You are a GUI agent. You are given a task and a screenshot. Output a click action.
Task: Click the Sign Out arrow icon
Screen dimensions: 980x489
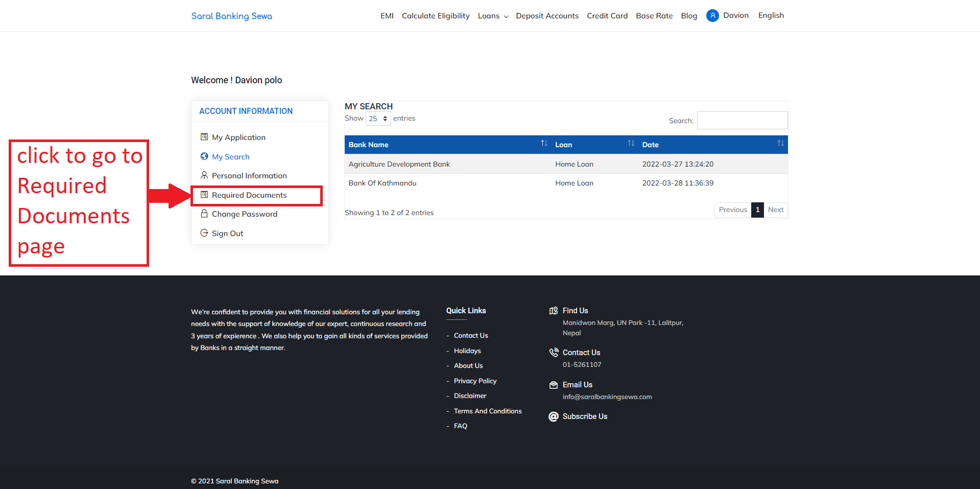204,233
